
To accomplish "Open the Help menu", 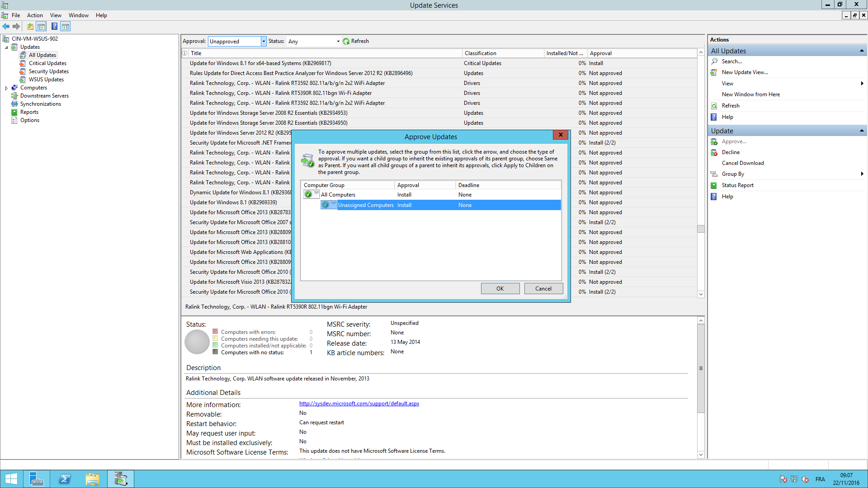I will (x=101, y=15).
